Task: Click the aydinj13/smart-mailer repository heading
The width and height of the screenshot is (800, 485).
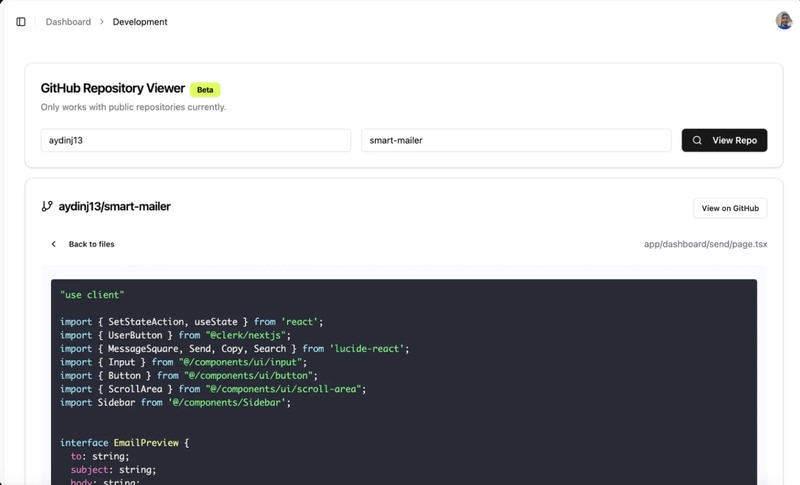Action: tap(114, 207)
